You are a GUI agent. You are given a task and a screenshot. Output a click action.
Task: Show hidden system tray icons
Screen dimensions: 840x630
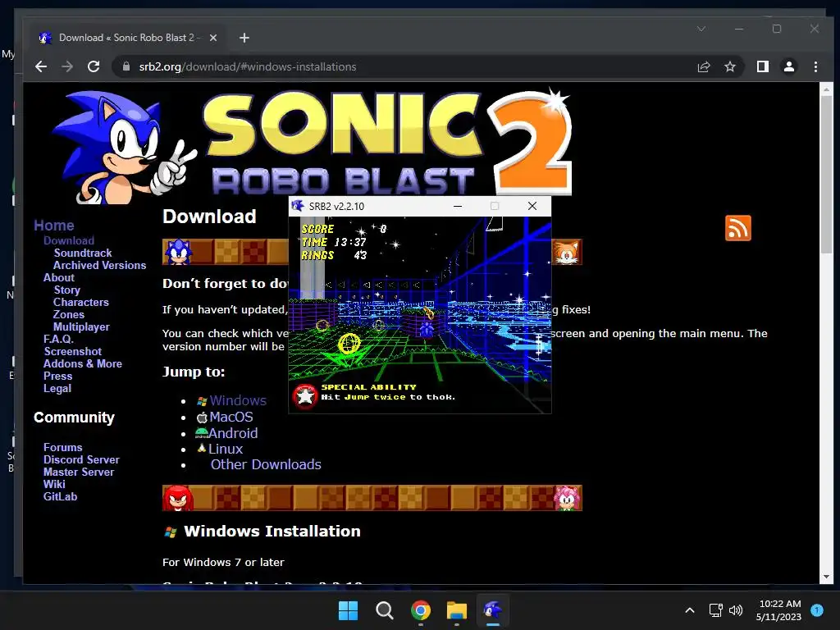point(690,610)
